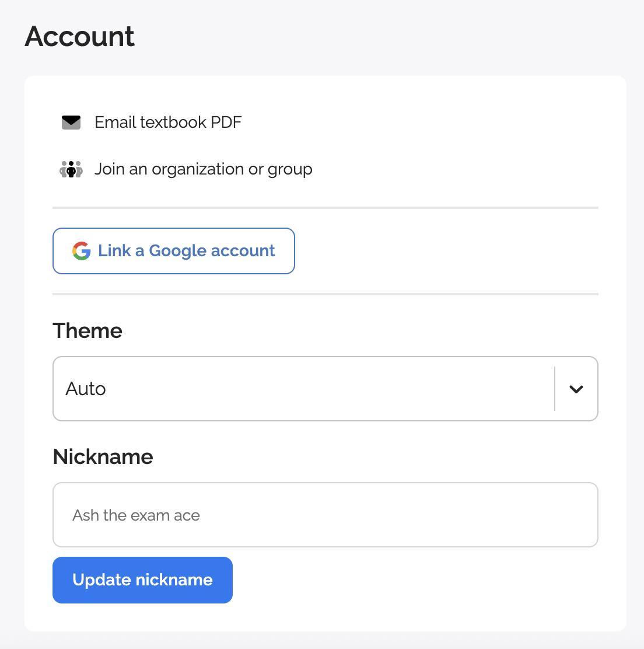644x649 pixels.
Task: Click the "Ash the exam ace" placeholder text
Action: point(136,515)
